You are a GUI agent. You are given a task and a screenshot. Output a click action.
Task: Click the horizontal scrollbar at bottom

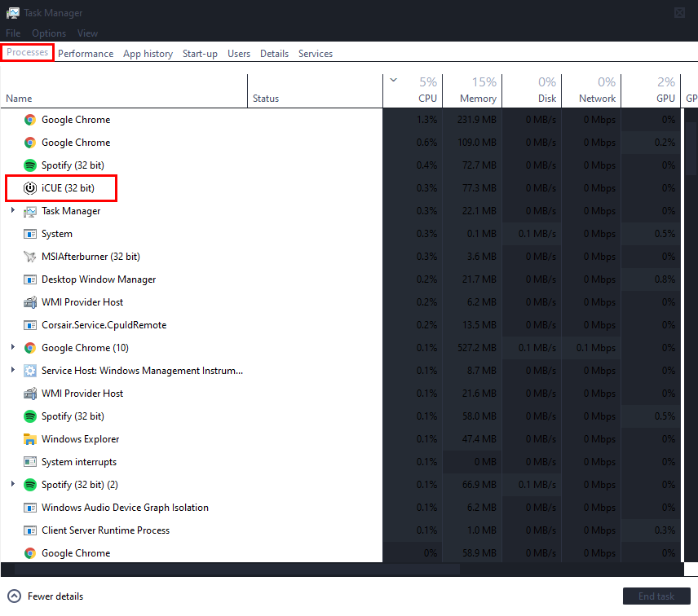[x=236, y=570]
